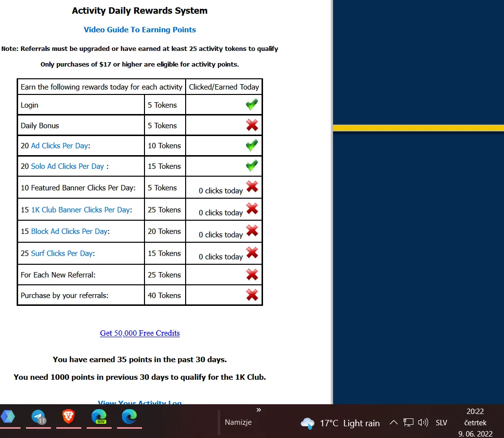Select the '40 Tokens' cell
Viewport: 504px width, 438px height.
165,296
